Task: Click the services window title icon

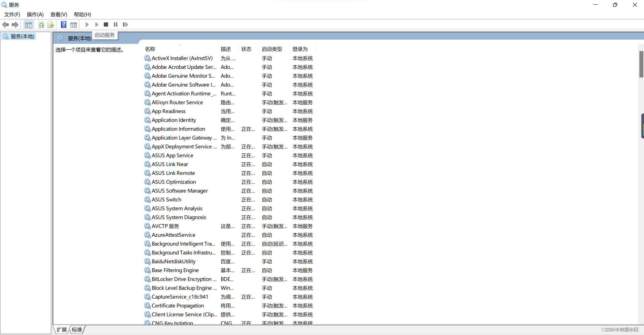Action: click(4, 5)
